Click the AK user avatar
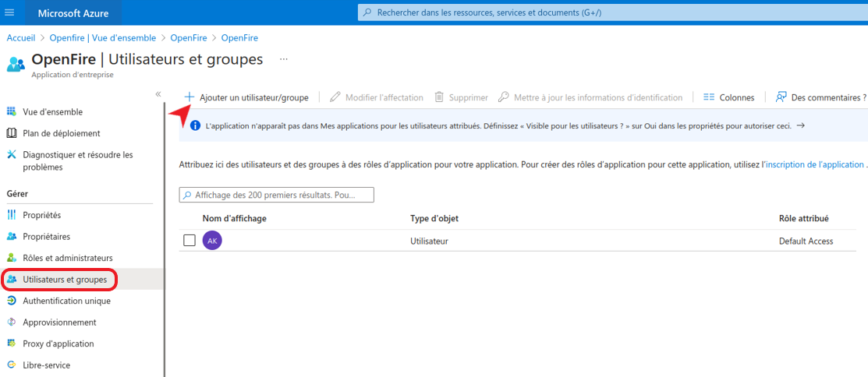This screenshot has height=377, width=868. [x=213, y=241]
